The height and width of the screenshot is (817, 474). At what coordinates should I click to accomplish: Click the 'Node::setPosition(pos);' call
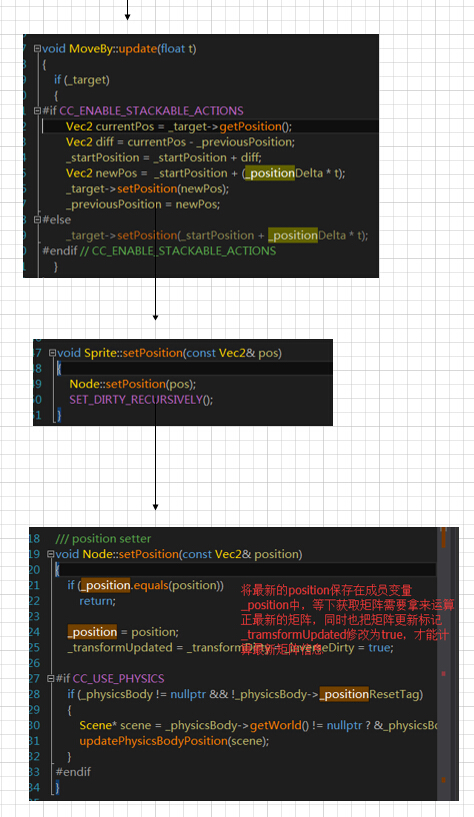tap(133, 384)
